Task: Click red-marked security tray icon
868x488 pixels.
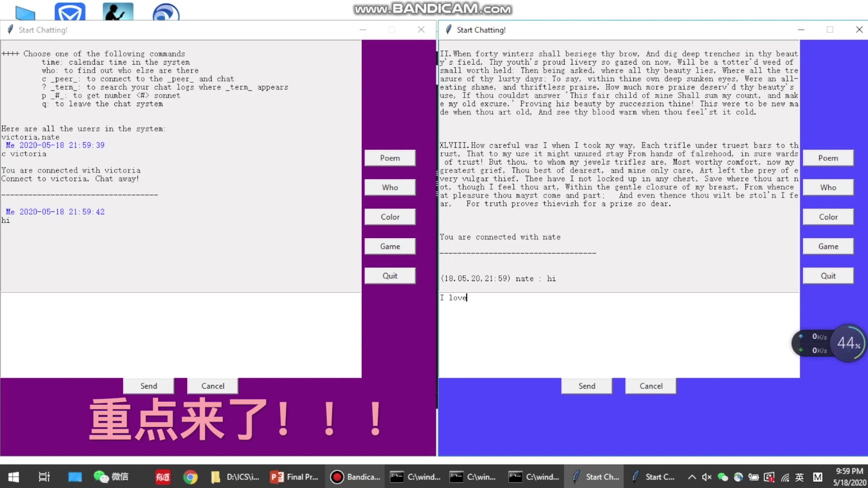Action: click(x=769, y=477)
